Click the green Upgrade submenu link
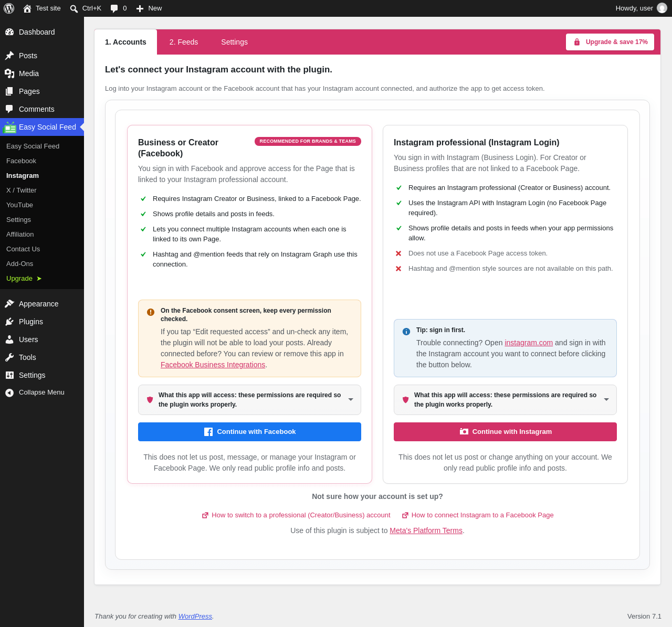The image size is (672, 627). point(24,279)
